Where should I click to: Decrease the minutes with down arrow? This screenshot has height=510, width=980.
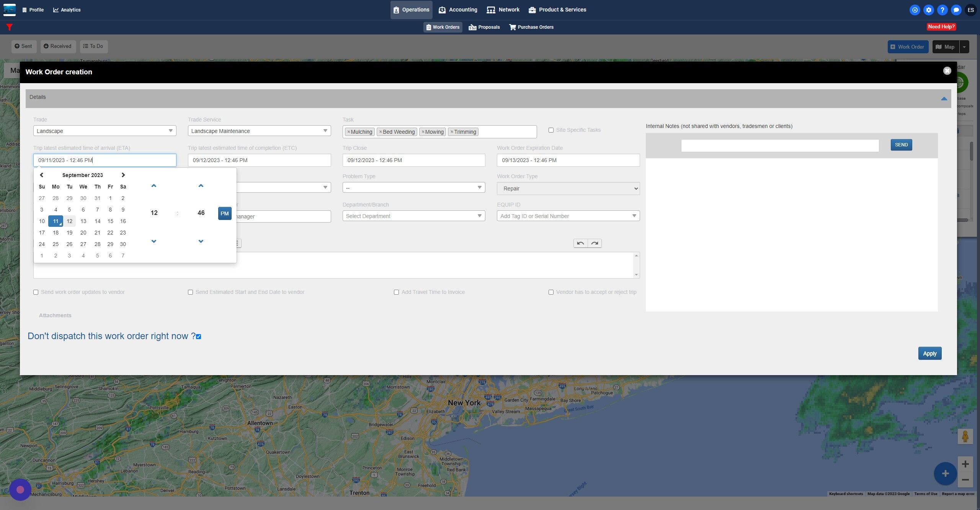pos(201,241)
